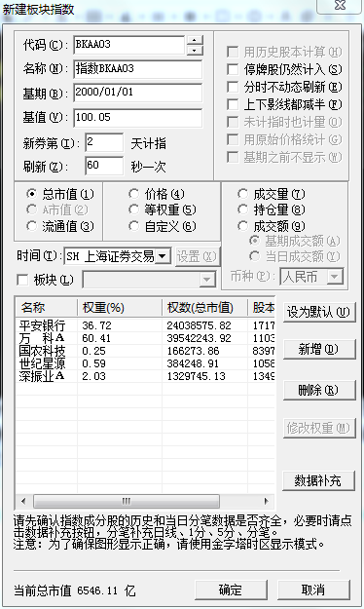Increment the 代码 spinner up arrow
The height and width of the screenshot is (609, 364).
[x=195, y=40]
